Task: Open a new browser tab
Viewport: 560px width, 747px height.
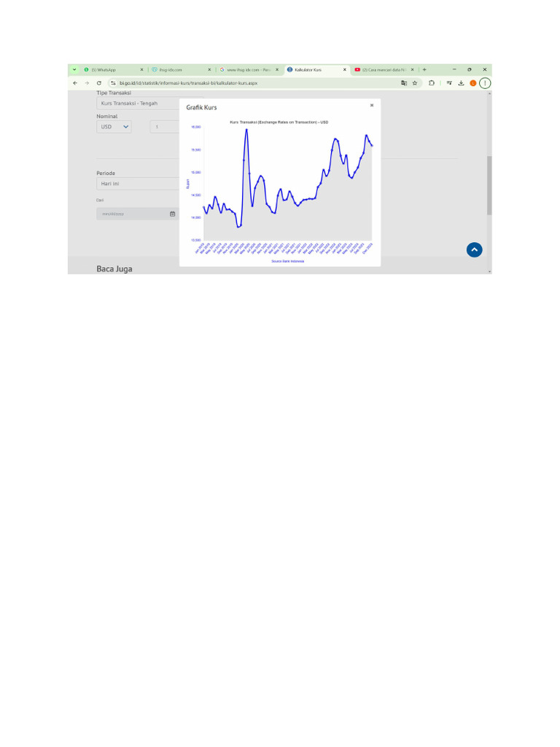Action: click(424, 70)
